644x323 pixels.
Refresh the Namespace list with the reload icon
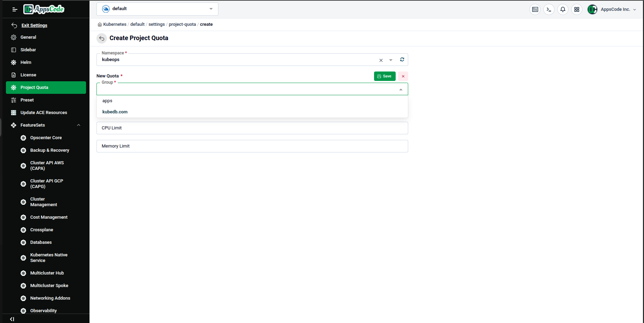402,60
